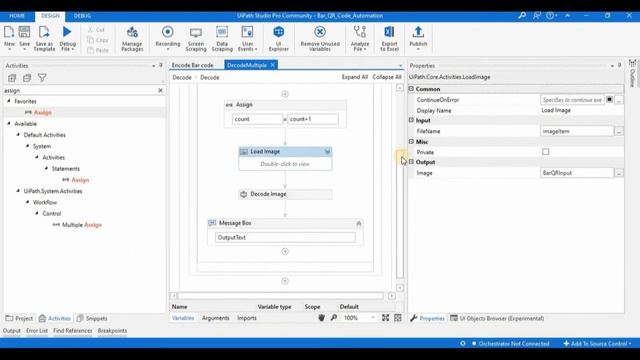Click fit to screen icon
The height and width of the screenshot is (360, 640).
coord(385,318)
